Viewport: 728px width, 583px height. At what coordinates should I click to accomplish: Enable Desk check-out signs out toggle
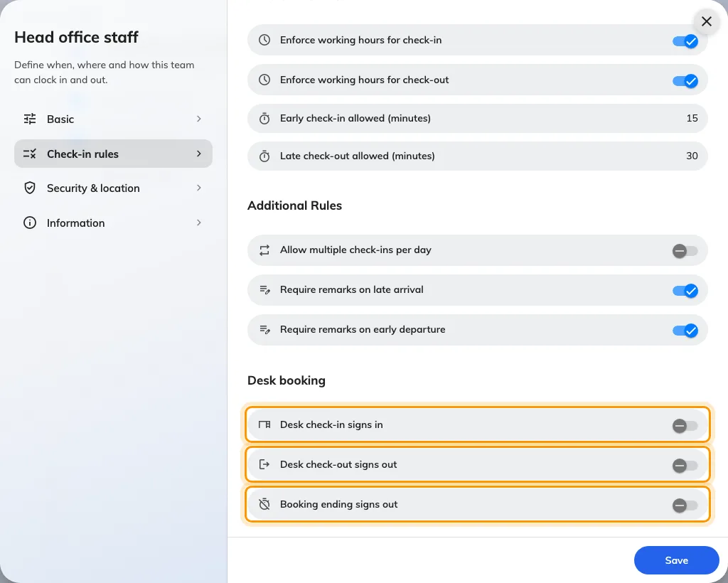click(x=685, y=466)
